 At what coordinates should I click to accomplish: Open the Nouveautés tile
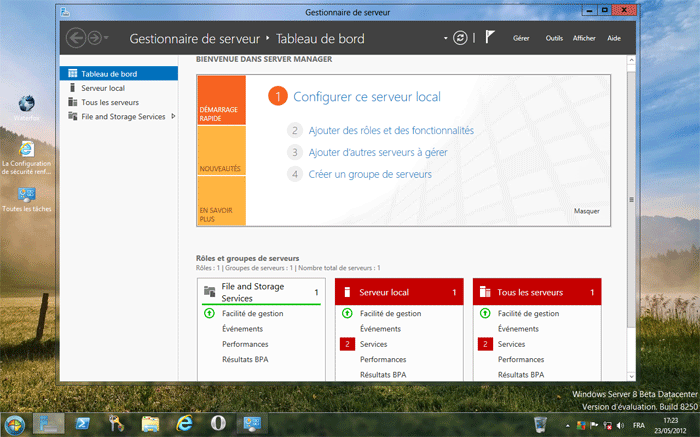(221, 150)
